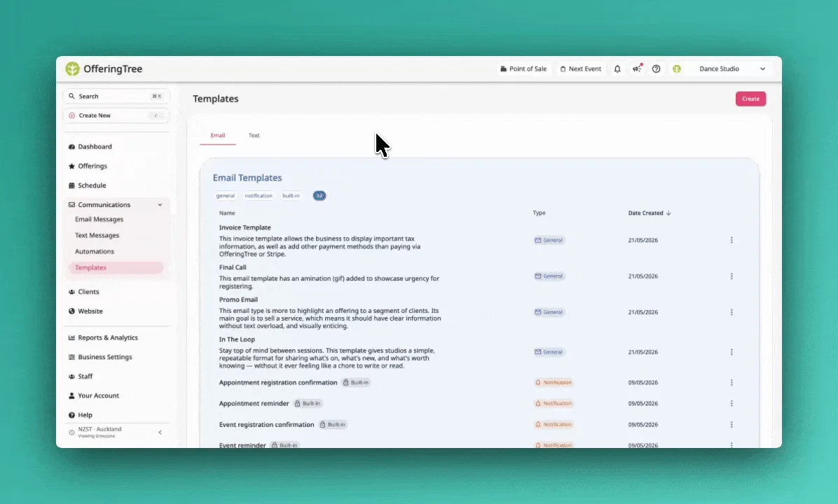
Task: Click the NZST Auckland timezone indicator
Action: [99, 432]
